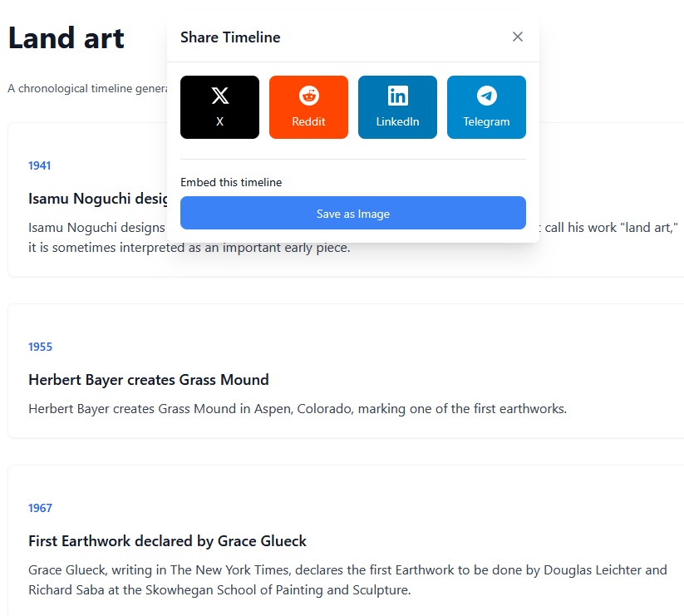Click the Aspen, Colorado earthworks description
This screenshot has height=616, width=684.
tap(298, 408)
